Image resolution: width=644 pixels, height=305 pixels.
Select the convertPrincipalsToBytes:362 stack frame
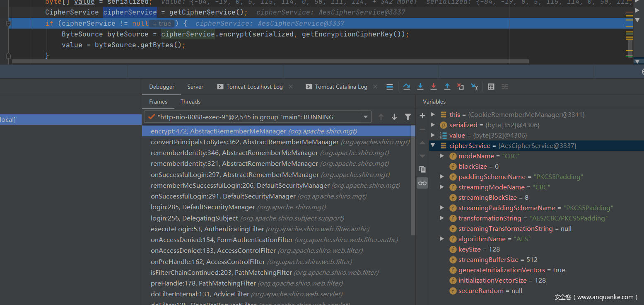click(x=244, y=142)
